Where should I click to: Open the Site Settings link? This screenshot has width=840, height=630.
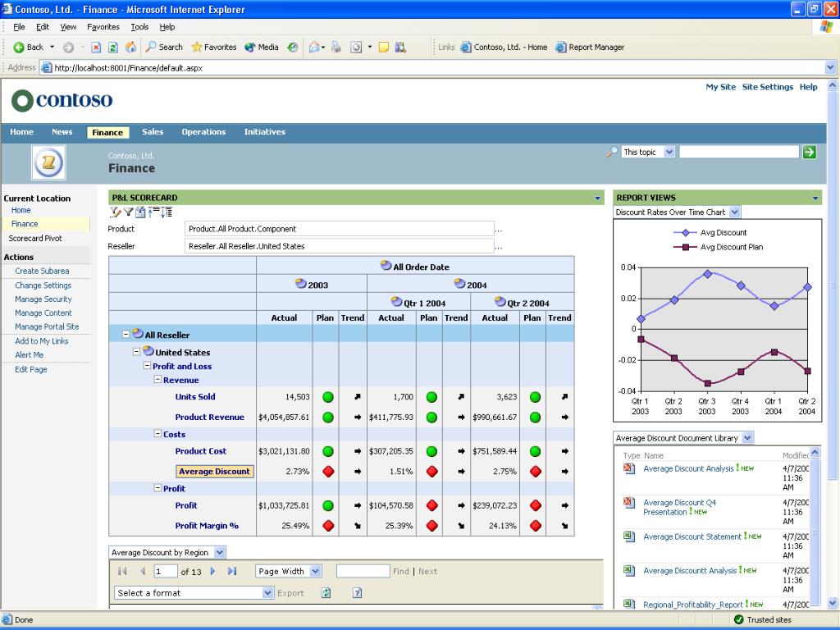[768, 87]
